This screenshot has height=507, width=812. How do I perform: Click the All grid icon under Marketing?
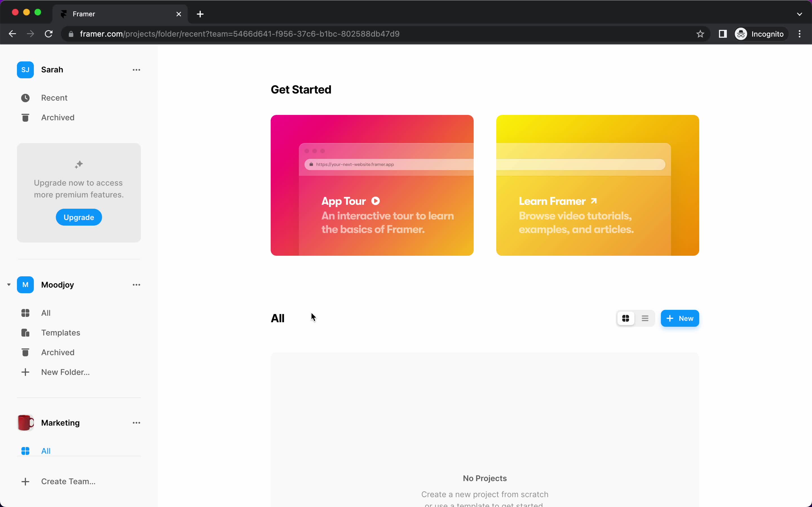(x=25, y=451)
